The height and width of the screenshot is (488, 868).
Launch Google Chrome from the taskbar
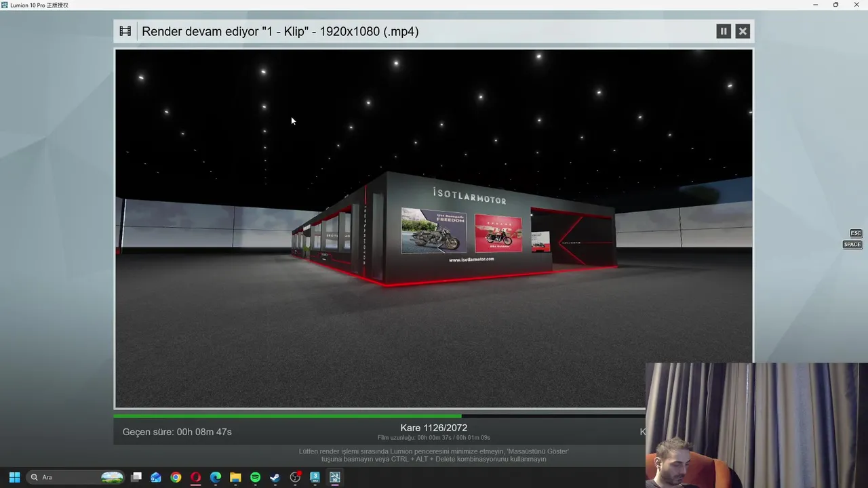tap(176, 477)
